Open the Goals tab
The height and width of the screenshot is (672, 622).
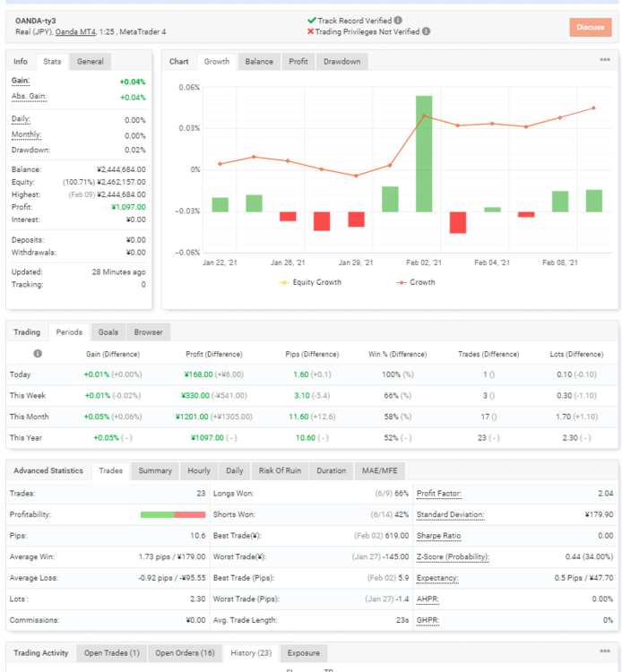coord(108,332)
